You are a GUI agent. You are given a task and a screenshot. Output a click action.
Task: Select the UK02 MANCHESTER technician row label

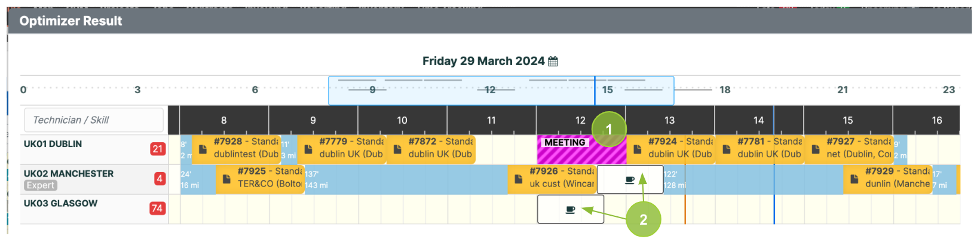click(69, 174)
